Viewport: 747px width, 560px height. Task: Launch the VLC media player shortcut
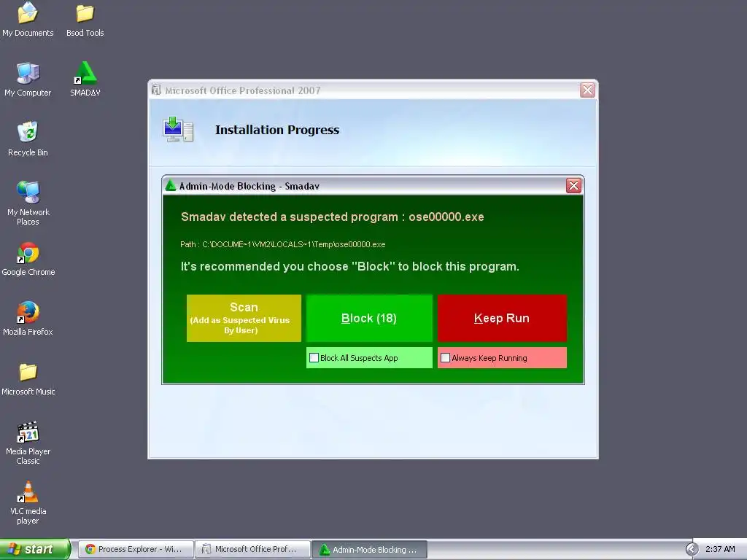[28, 502]
